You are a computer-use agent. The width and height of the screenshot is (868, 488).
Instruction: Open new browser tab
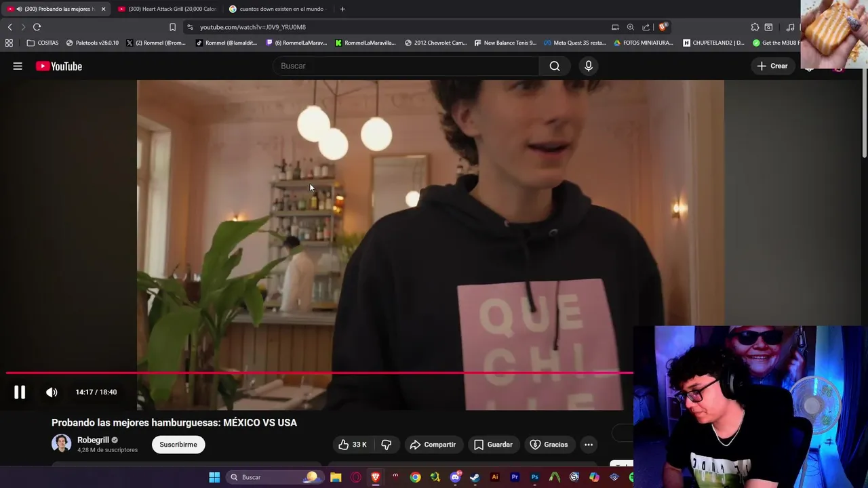point(342,9)
